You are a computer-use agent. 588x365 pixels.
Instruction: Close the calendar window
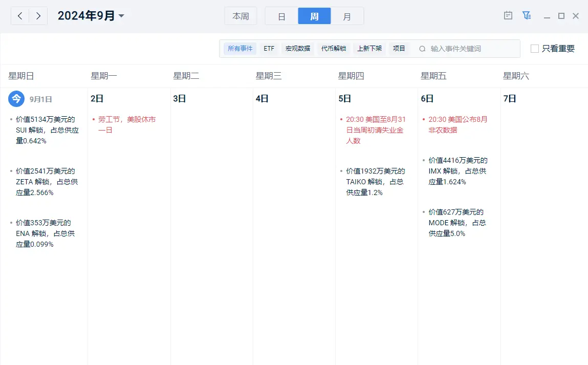point(576,16)
